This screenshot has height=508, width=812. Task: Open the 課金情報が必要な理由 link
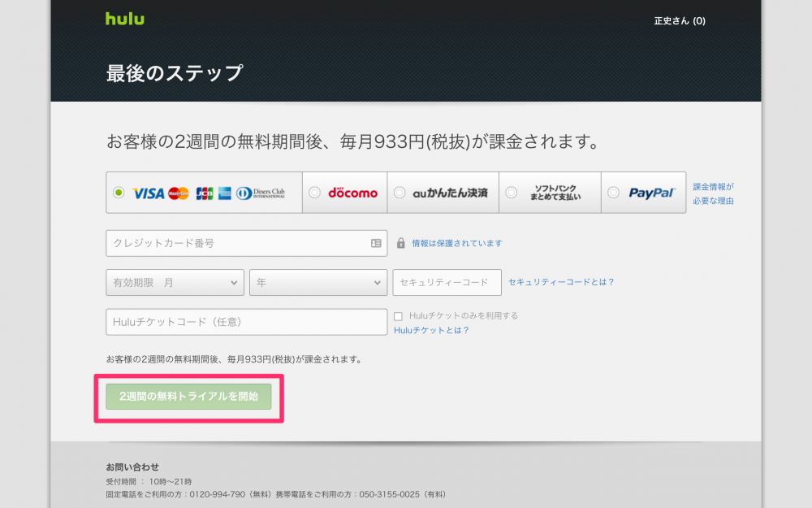click(x=713, y=193)
